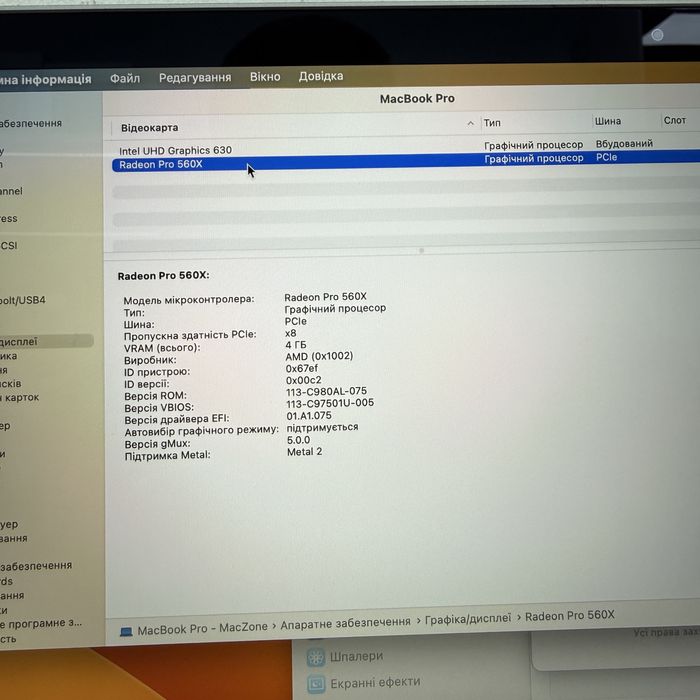Image resolution: width=700 pixels, height=700 pixels.
Task: Select lower забезпечення section in sidebar
Action: coord(36,566)
